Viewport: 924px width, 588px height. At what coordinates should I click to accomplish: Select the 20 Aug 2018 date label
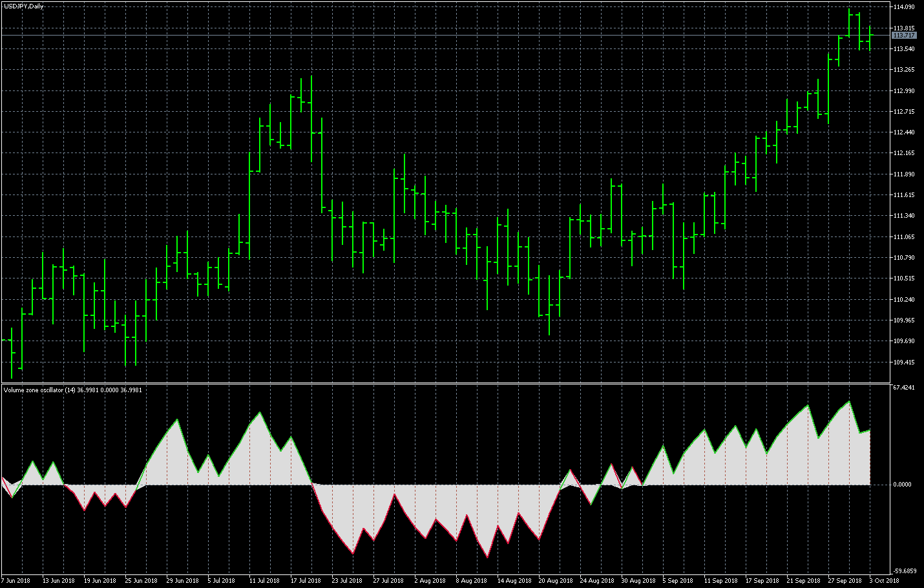tap(556, 580)
